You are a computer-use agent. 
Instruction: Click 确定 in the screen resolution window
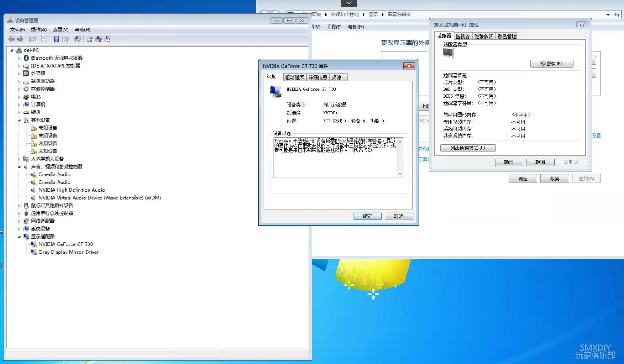[x=523, y=179]
